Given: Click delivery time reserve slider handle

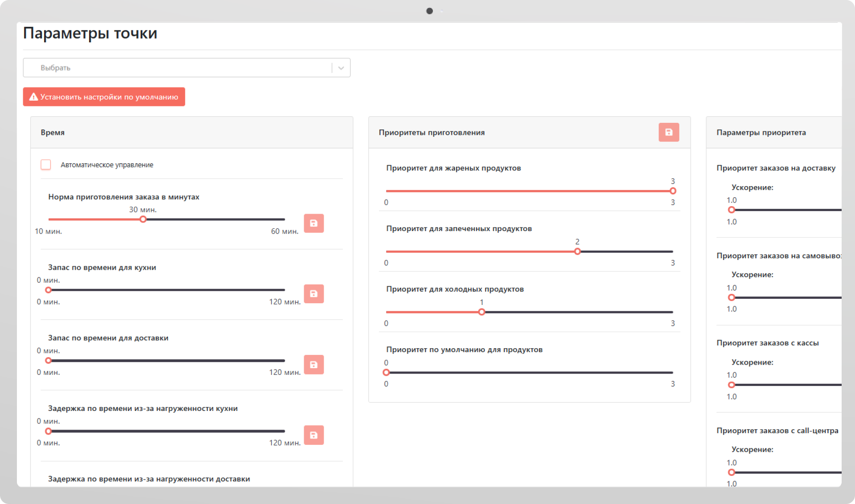Looking at the screenshot, I should coord(49,361).
